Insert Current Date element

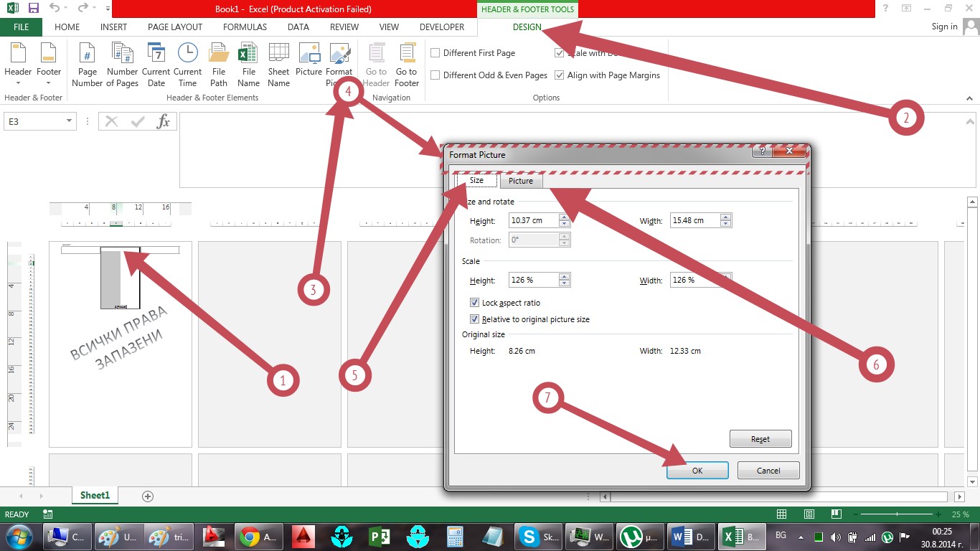tap(156, 65)
